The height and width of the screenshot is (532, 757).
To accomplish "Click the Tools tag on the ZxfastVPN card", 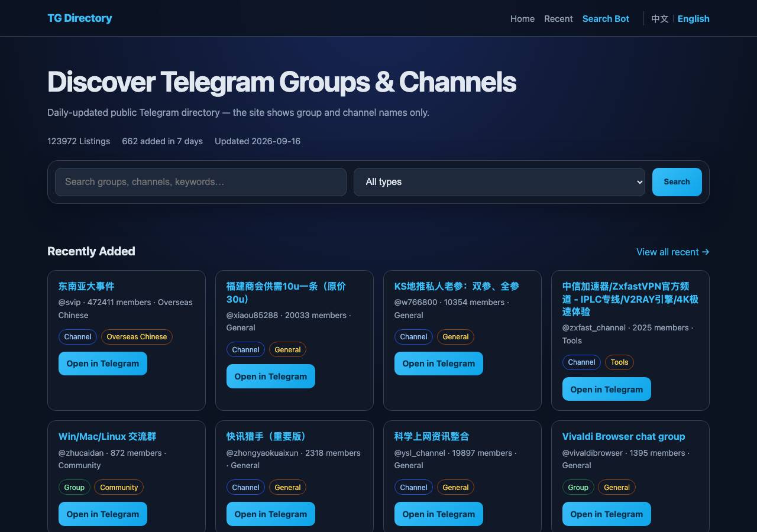I will point(619,362).
